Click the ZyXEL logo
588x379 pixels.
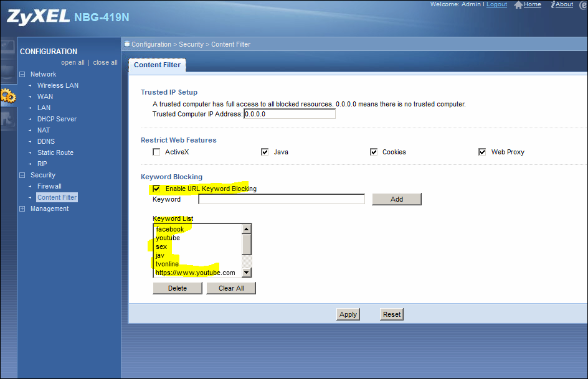click(x=38, y=17)
